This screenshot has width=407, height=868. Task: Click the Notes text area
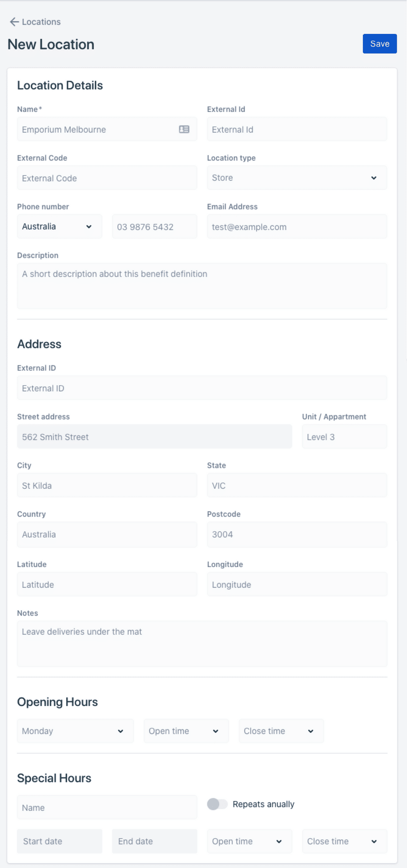click(202, 644)
